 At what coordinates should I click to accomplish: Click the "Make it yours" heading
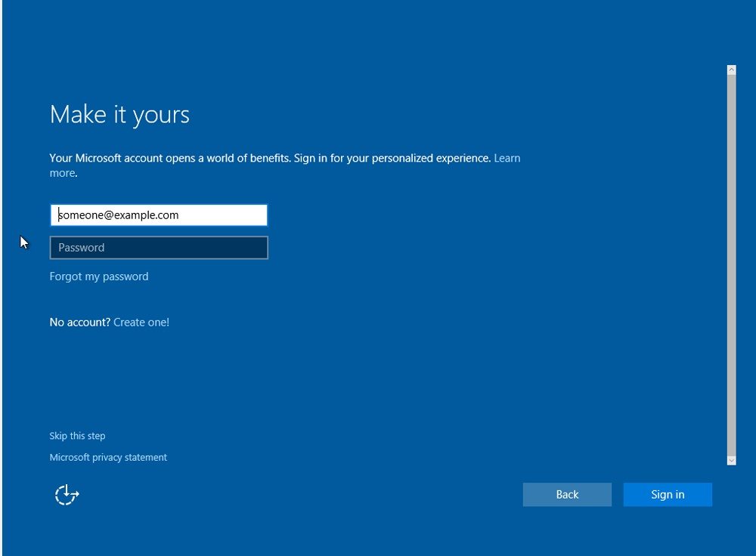click(119, 115)
